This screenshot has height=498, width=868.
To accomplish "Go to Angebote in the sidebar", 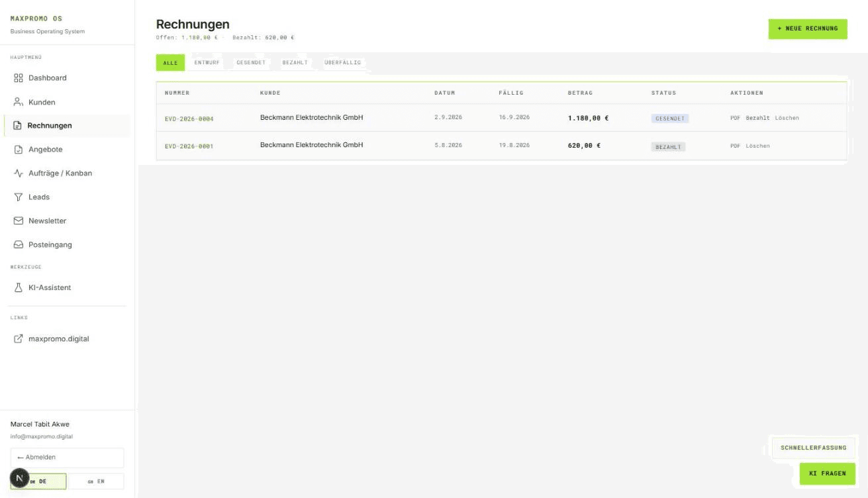I will pos(67,150).
